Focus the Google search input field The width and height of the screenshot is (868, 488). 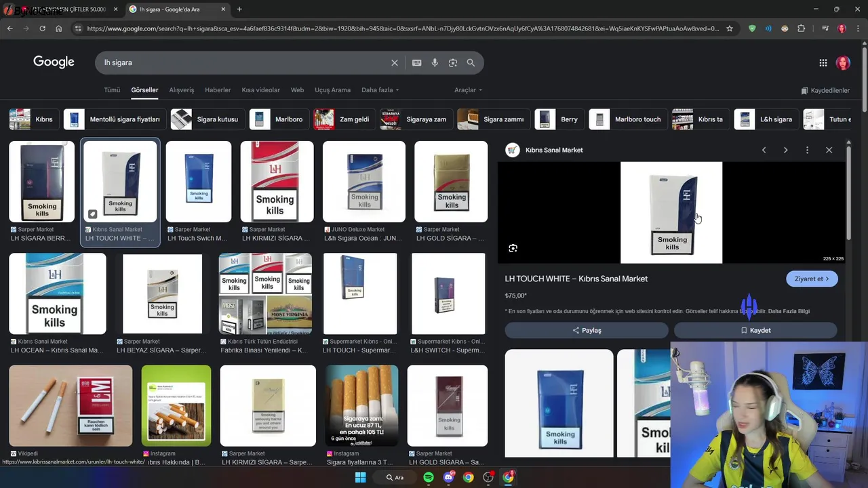point(244,62)
